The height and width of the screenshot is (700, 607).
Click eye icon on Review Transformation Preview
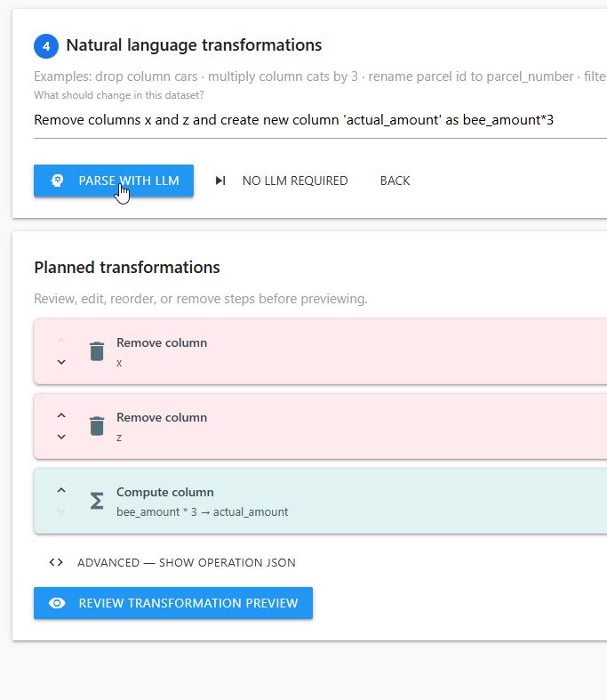pyautogui.click(x=57, y=603)
